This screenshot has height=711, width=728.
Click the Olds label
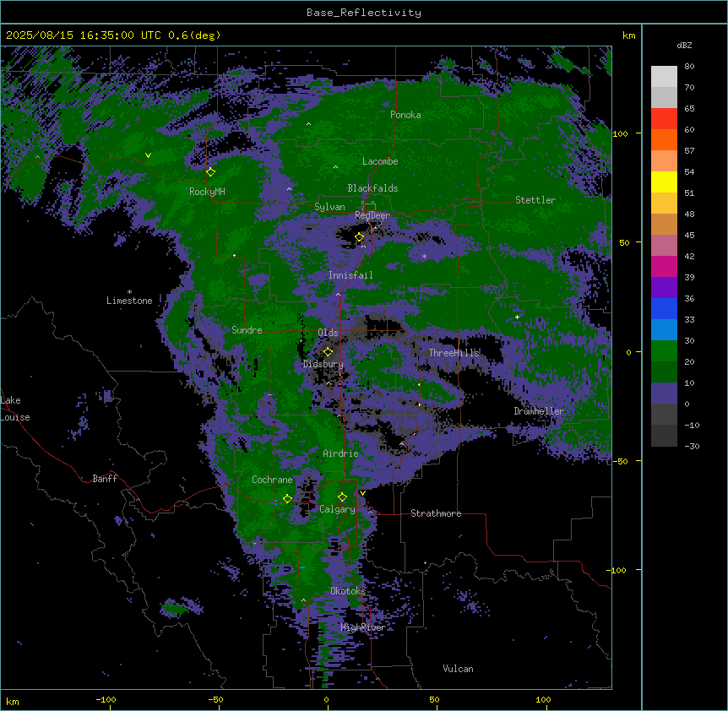click(x=328, y=333)
